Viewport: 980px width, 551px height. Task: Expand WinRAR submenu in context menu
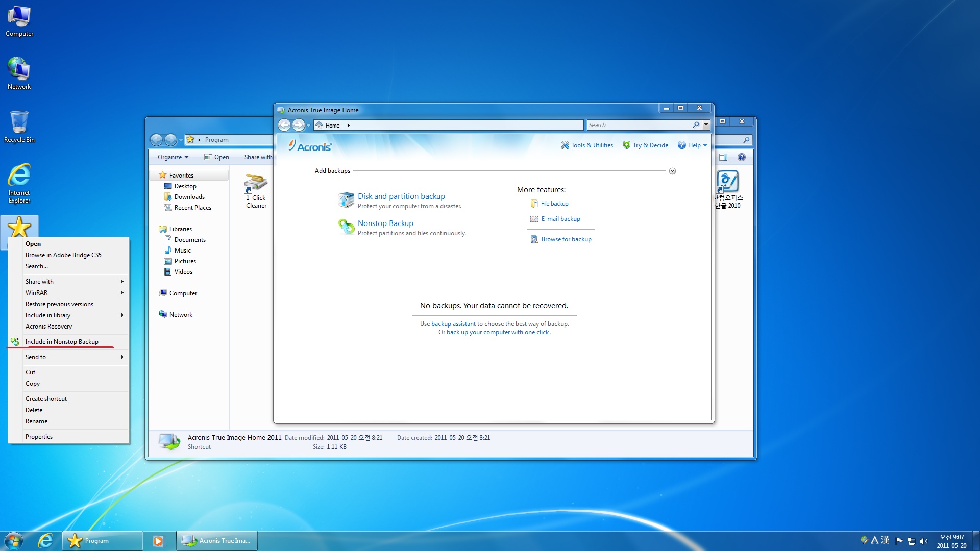[68, 293]
